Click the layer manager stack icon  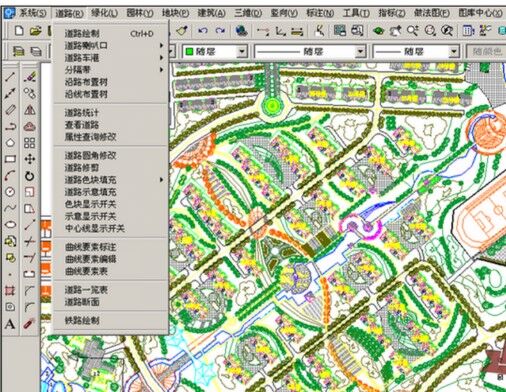[18, 51]
